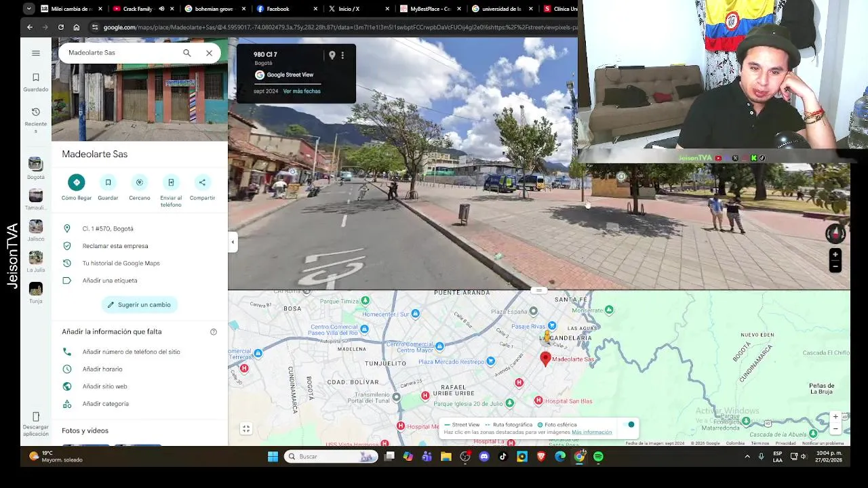This screenshot has width=868, height=488.
Task: Go back in browser
Action: click(30, 27)
